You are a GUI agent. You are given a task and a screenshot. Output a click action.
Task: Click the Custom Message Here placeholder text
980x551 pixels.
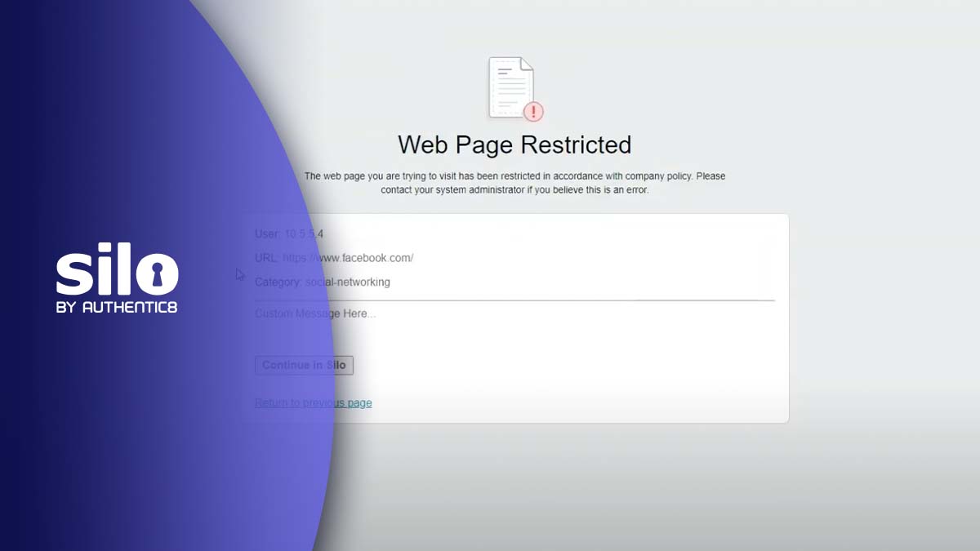click(x=315, y=313)
